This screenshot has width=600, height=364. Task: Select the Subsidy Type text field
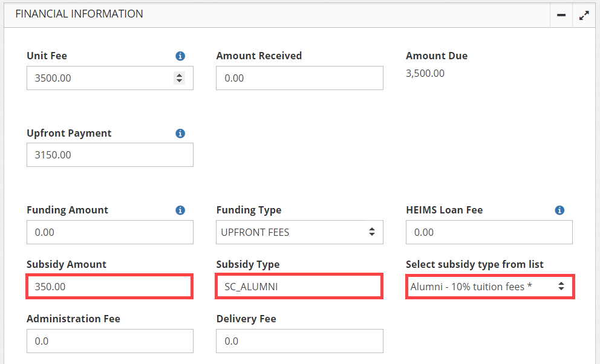[x=299, y=287]
